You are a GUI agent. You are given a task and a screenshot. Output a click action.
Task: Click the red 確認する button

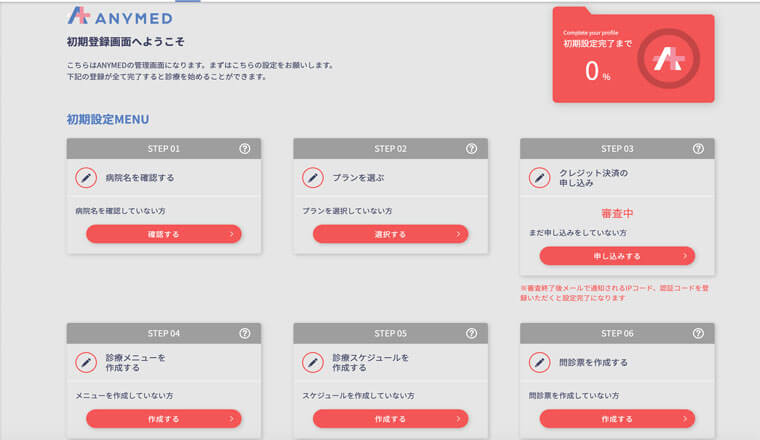[x=164, y=234]
